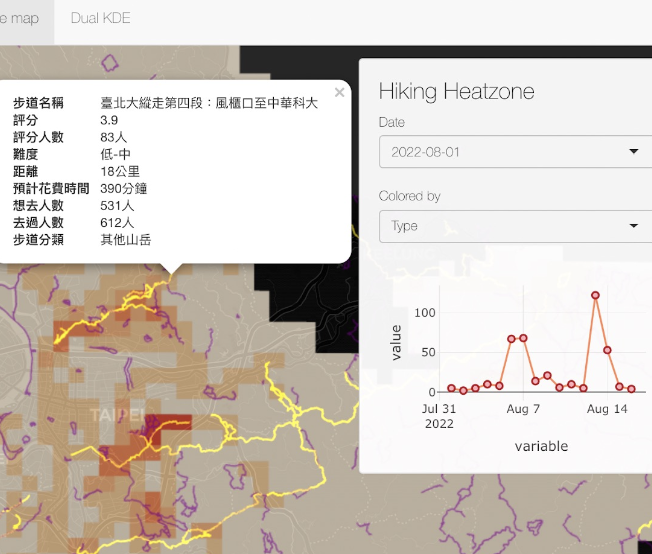The width and height of the screenshot is (652, 554).
Task: Click the TAIPEI map label
Action: 117,415
